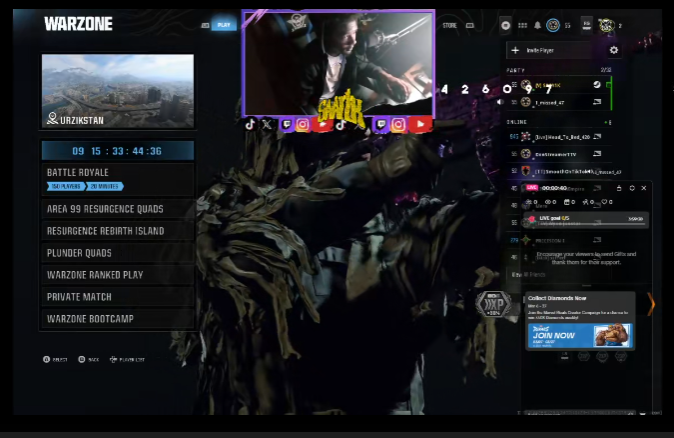Click the red emblem of Head_To_Bed_420
The image size is (674, 438).
pyautogui.click(x=525, y=137)
